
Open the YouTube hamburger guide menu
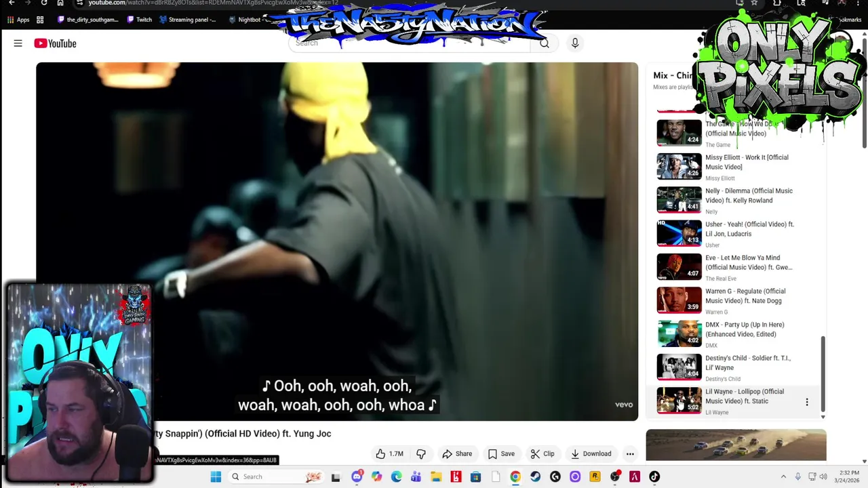[18, 43]
